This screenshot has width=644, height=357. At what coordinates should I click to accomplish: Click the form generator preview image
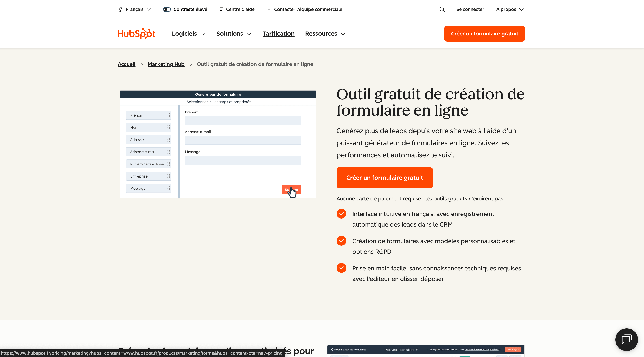pyautogui.click(x=218, y=144)
